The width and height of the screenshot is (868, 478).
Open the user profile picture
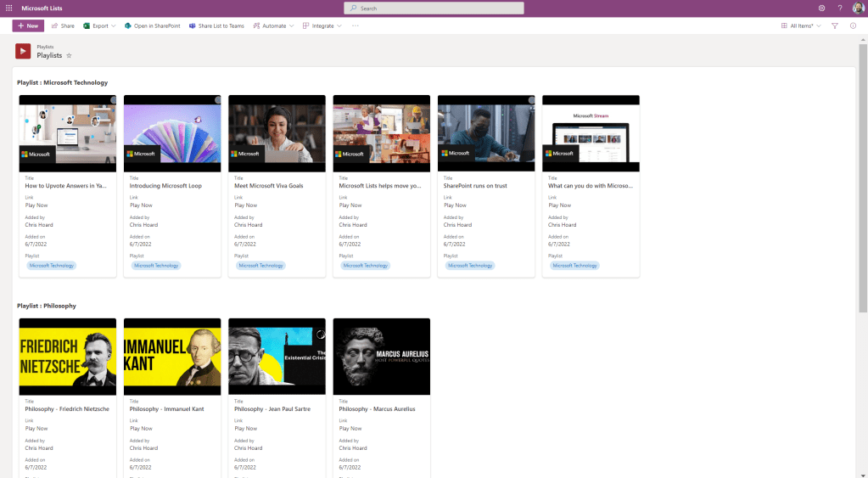pyautogui.click(x=858, y=8)
